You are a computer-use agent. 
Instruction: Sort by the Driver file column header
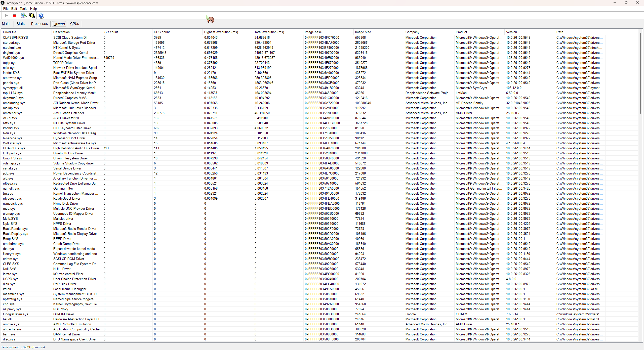[26, 32]
